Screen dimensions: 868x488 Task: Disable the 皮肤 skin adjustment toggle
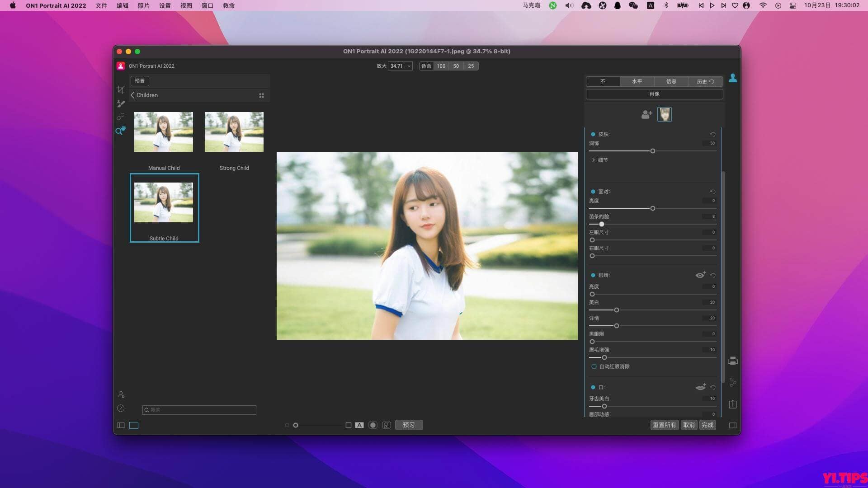coord(594,134)
